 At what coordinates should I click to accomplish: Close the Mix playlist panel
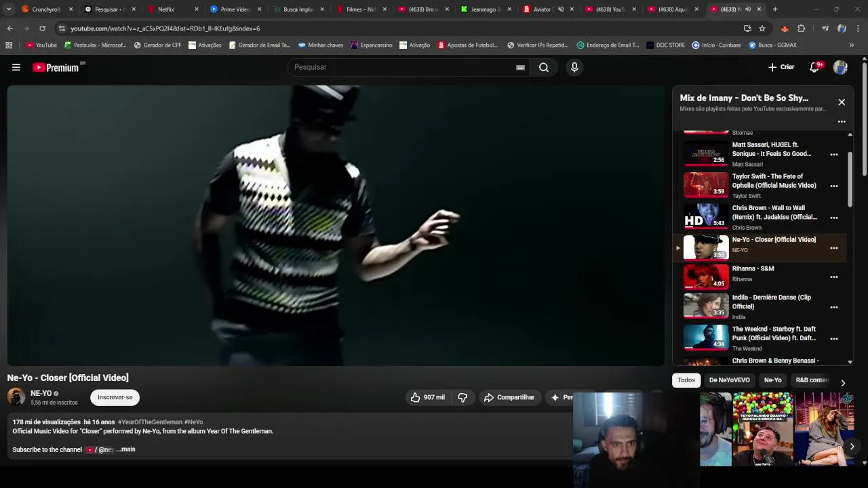click(x=842, y=102)
